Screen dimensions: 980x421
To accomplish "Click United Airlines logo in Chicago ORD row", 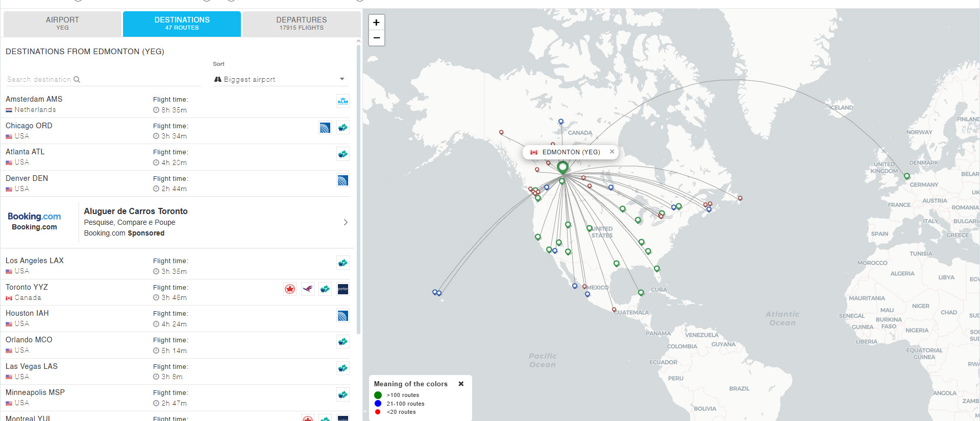I will pyautogui.click(x=325, y=128).
